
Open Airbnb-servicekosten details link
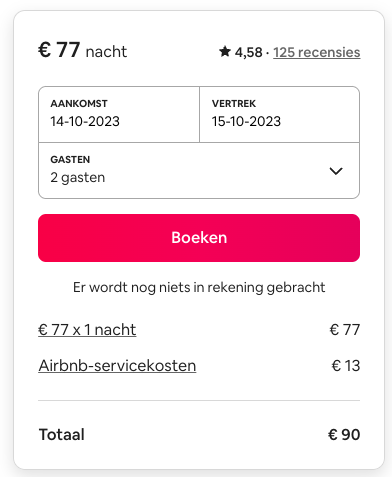[x=117, y=366]
